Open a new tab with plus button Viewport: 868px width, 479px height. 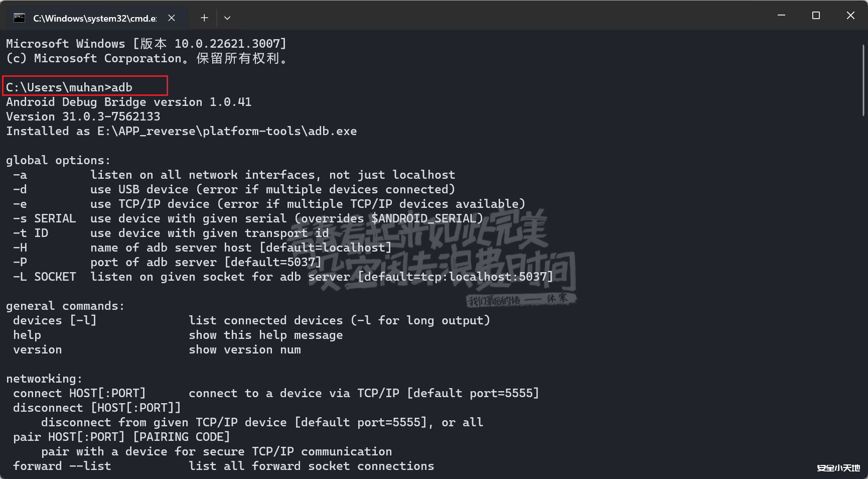coord(204,18)
